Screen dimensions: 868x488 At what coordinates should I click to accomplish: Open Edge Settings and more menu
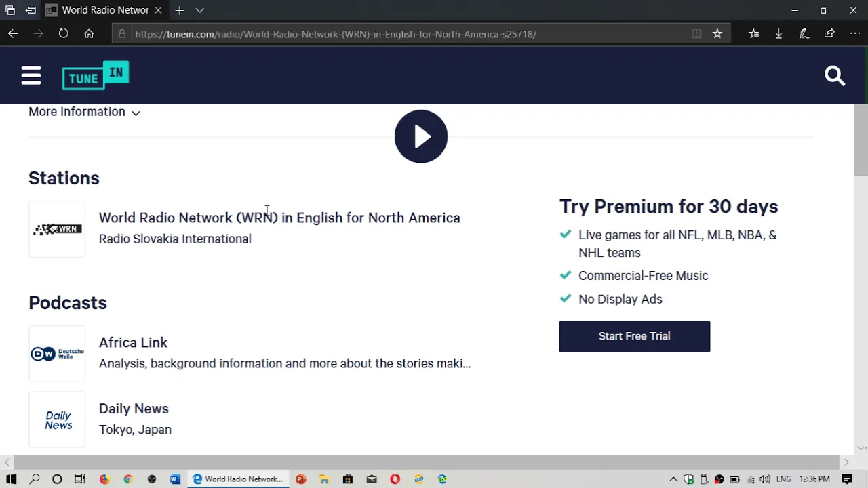pos(855,33)
